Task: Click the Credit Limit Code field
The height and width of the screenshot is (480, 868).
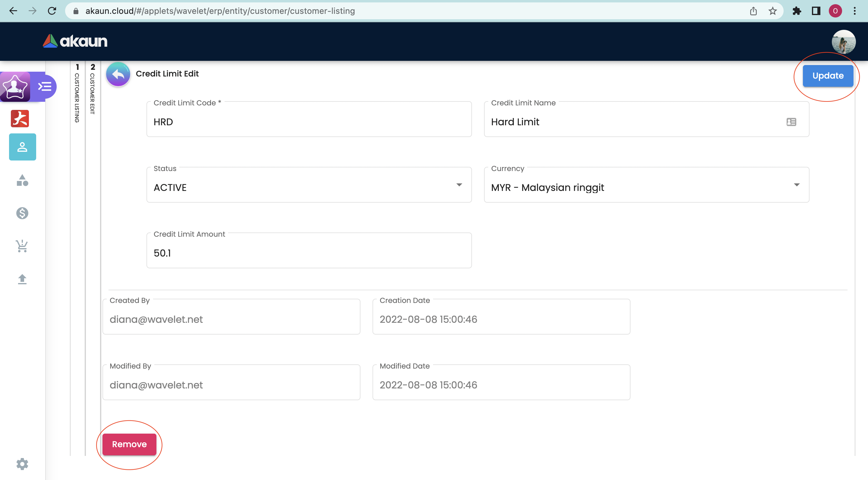Action: pyautogui.click(x=309, y=122)
